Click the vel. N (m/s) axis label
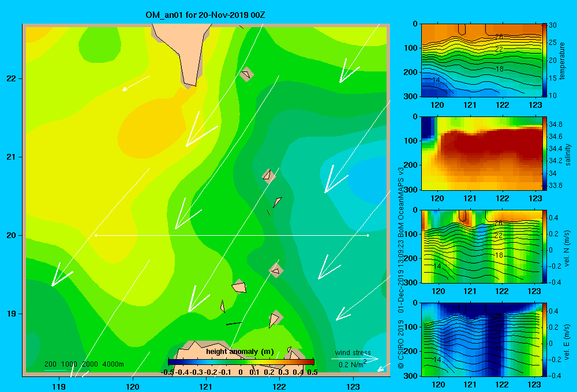577x392 pixels. click(x=567, y=248)
